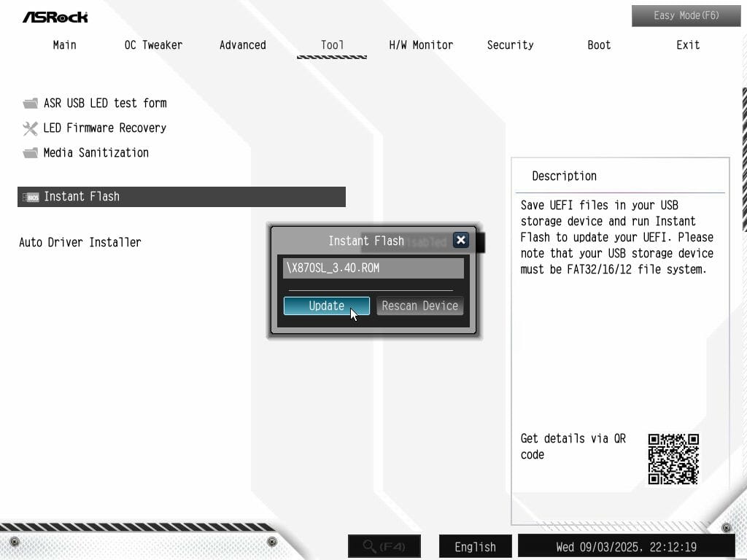Image resolution: width=747 pixels, height=560 pixels.
Task: Click the wrench icon for LED Firmware Recovery
Action: click(30, 128)
